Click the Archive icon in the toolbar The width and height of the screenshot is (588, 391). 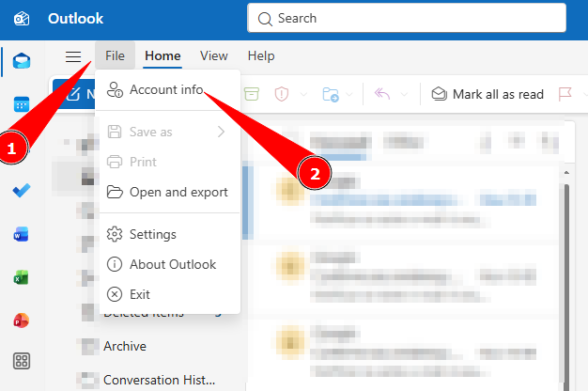click(252, 94)
